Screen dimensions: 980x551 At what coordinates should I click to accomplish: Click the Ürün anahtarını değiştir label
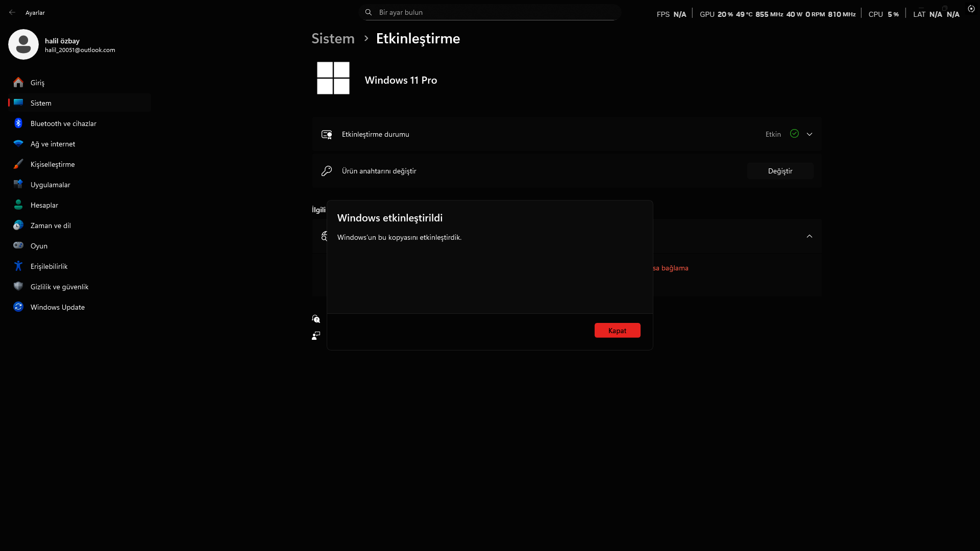(x=379, y=171)
